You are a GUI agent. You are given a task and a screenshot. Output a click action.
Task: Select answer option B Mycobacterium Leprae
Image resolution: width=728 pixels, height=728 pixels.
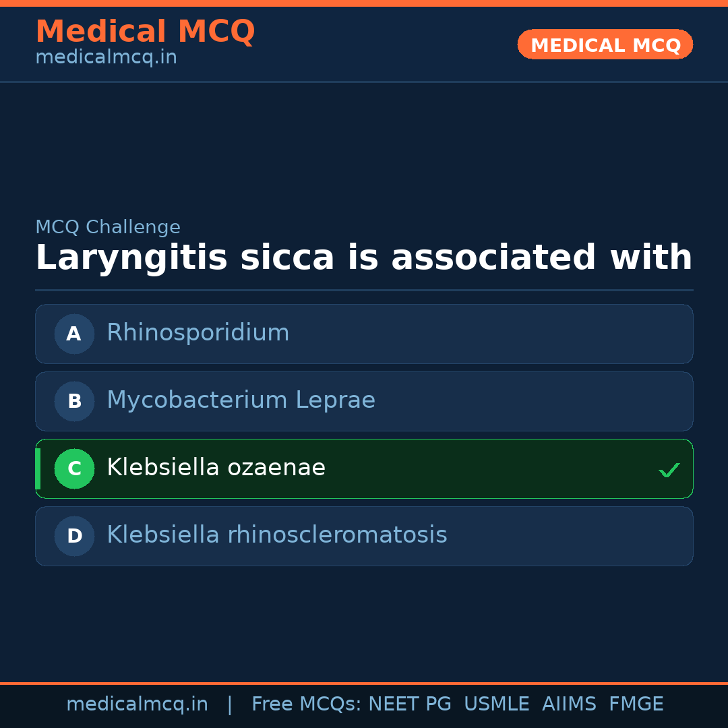pyautogui.click(x=364, y=401)
